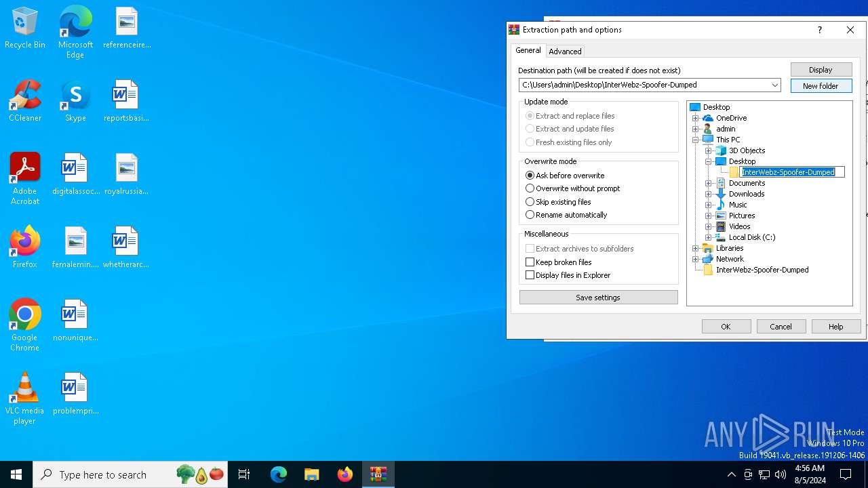The height and width of the screenshot is (488, 868).
Task: Select Overwrite without prompt option
Action: click(573, 188)
